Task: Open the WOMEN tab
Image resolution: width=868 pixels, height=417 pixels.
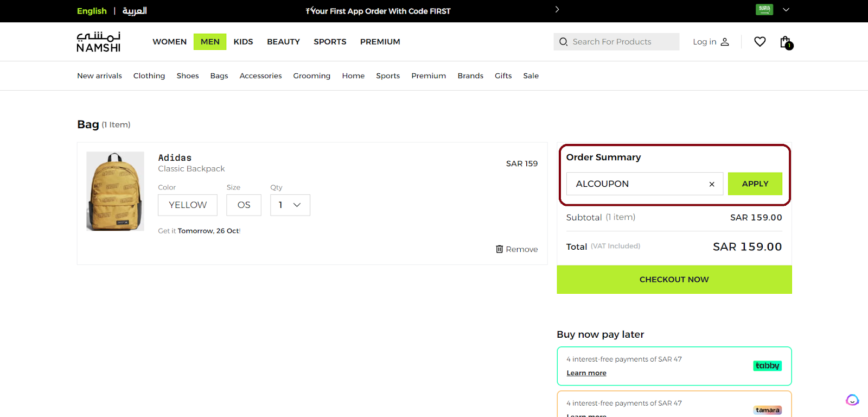Action: [170, 42]
